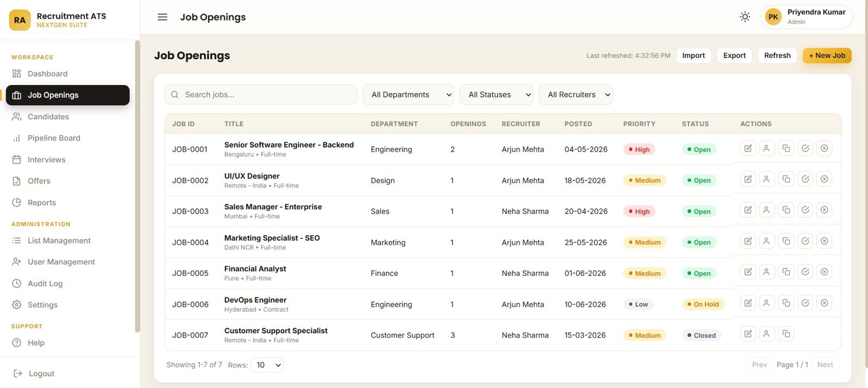Click the Closed status badge for JOB-0007
868x388 pixels.
point(701,335)
